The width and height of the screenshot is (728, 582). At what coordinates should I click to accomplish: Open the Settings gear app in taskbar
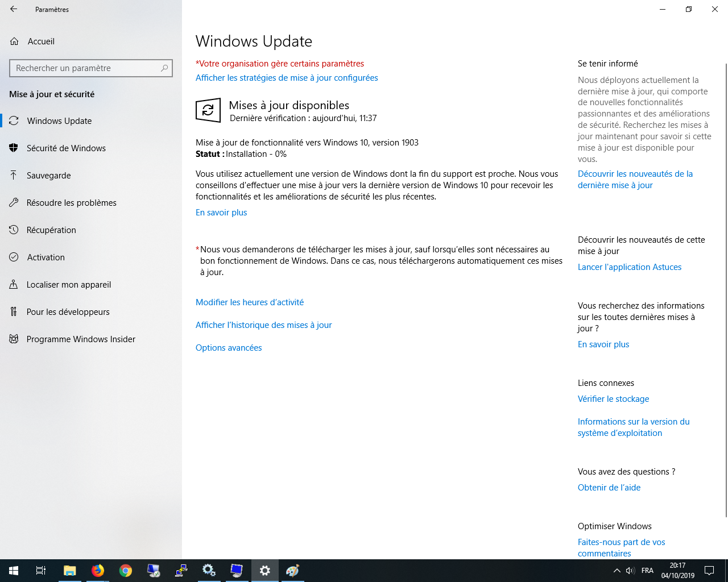(x=265, y=571)
